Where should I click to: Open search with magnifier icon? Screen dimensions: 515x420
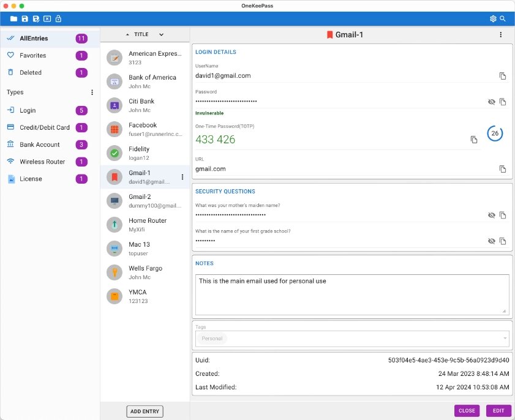coord(503,19)
